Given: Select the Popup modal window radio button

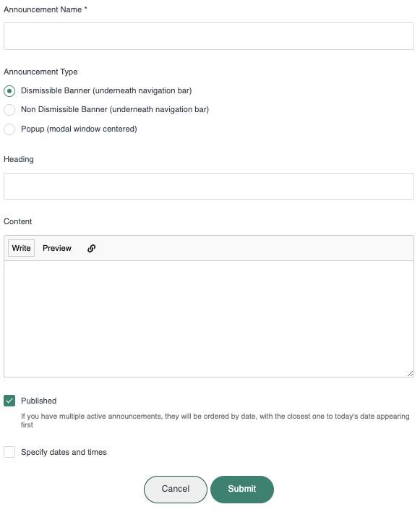Looking at the screenshot, I should click(9, 129).
